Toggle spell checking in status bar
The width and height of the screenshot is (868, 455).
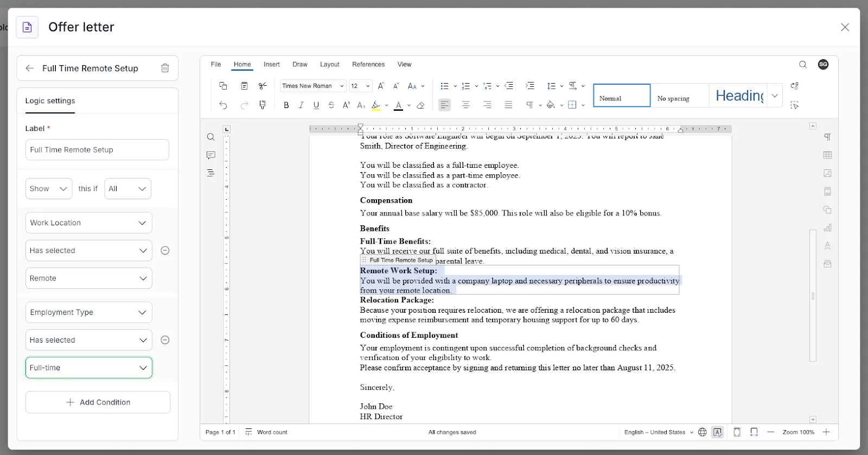[718, 432]
